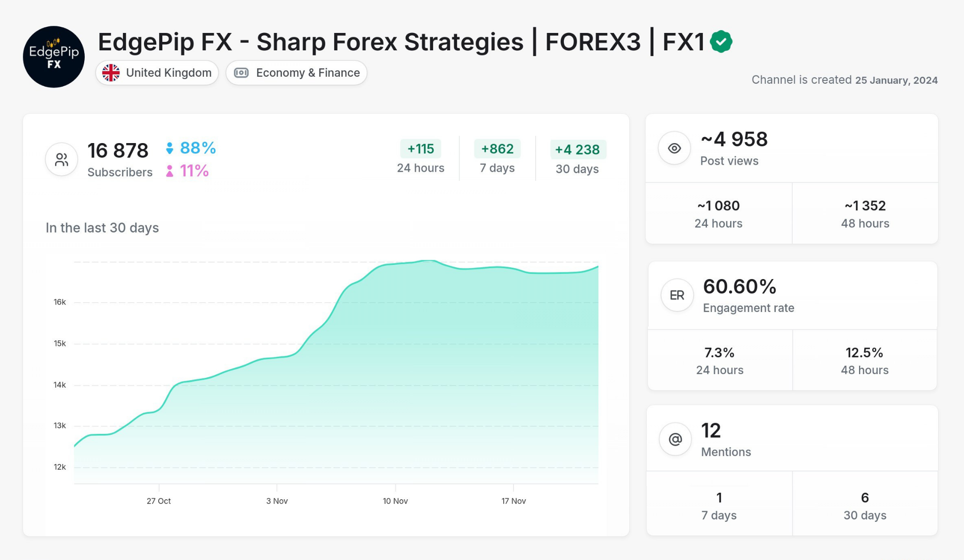Select the 10 Nov label on the chart axis

point(395,501)
